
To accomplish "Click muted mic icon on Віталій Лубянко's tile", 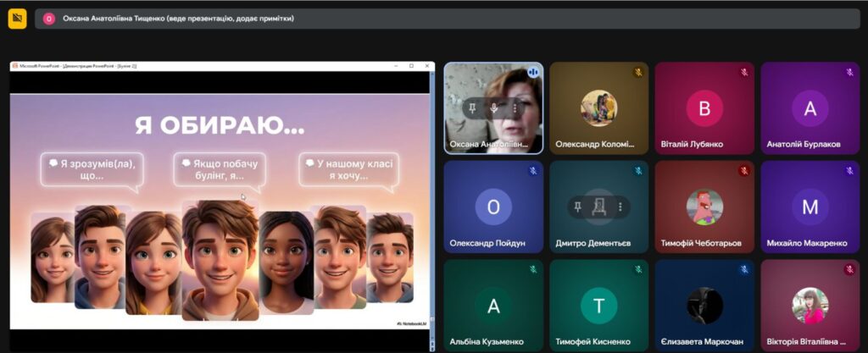I will [743, 73].
